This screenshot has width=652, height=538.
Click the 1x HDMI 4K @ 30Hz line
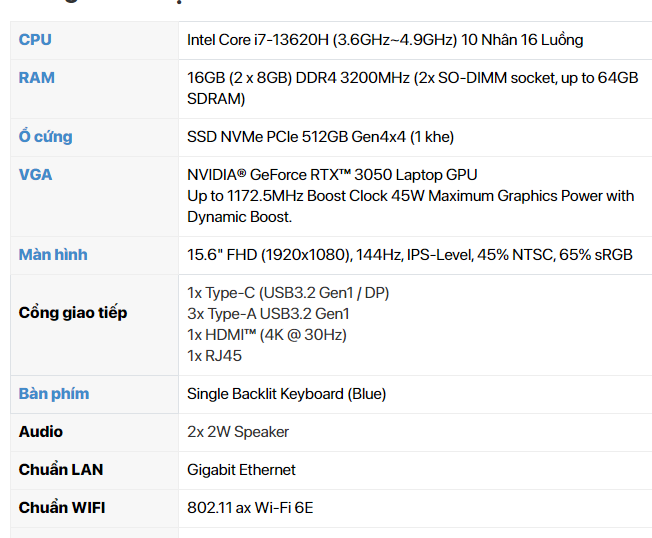(267, 334)
